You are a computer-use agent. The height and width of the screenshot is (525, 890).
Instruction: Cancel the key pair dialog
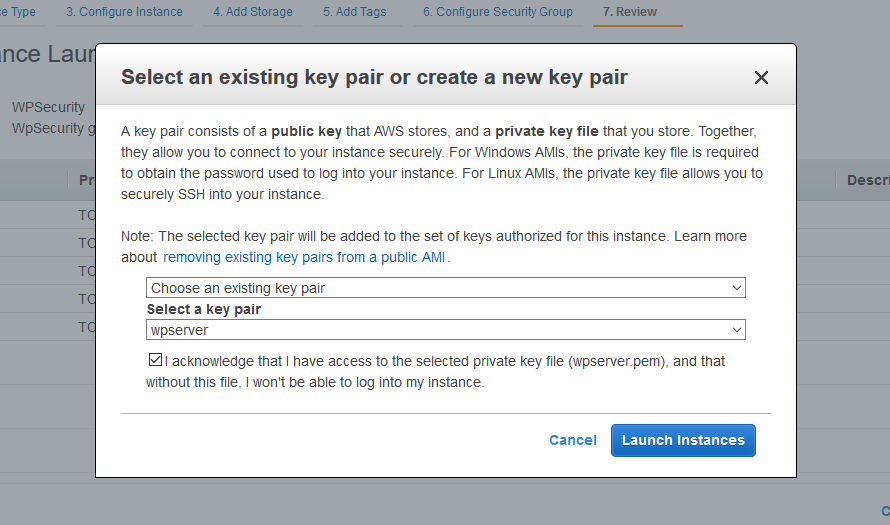click(573, 440)
